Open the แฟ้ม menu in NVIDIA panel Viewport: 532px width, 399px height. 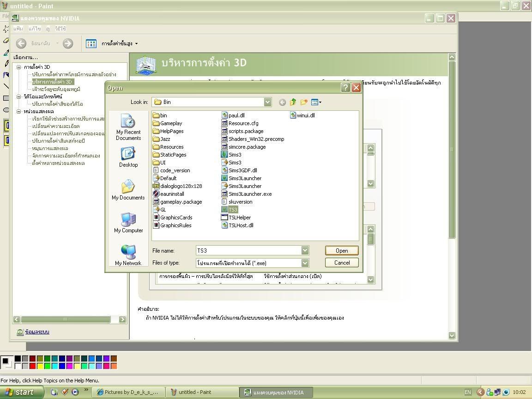[x=18, y=29]
